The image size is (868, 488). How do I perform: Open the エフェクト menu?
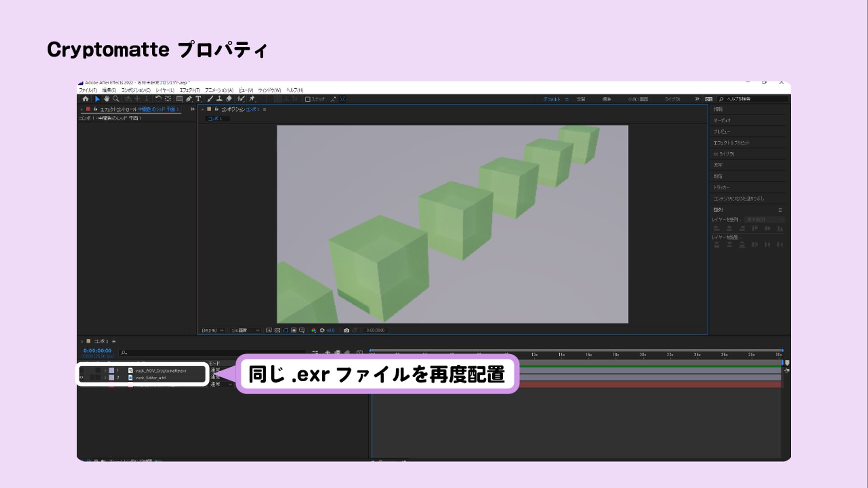(x=189, y=90)
